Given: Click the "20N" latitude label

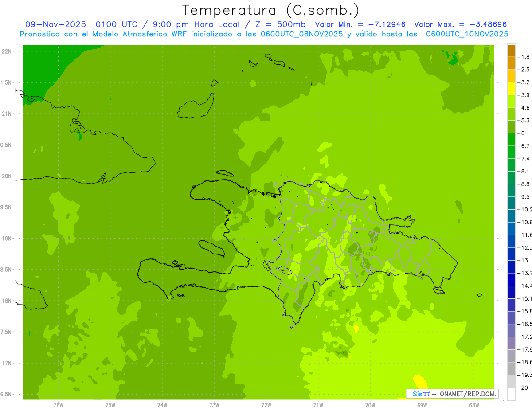Looking at the screenshot, I should 6,176.
